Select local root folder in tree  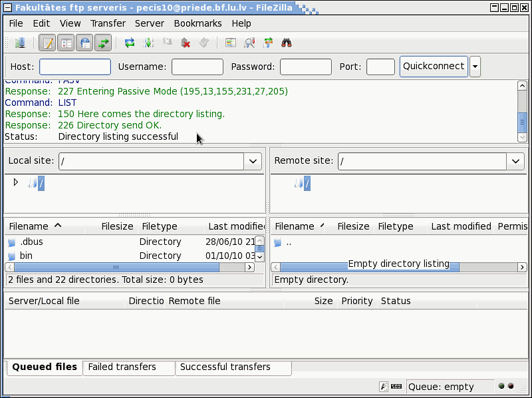[x=41, y=184]
